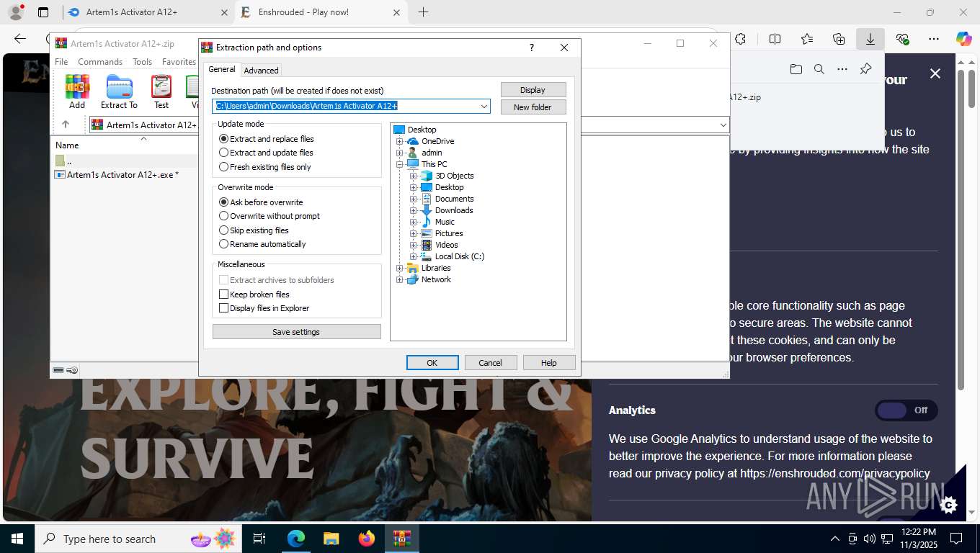Click OK to start extraction
The image size is (980, 553).
point(432,363)
